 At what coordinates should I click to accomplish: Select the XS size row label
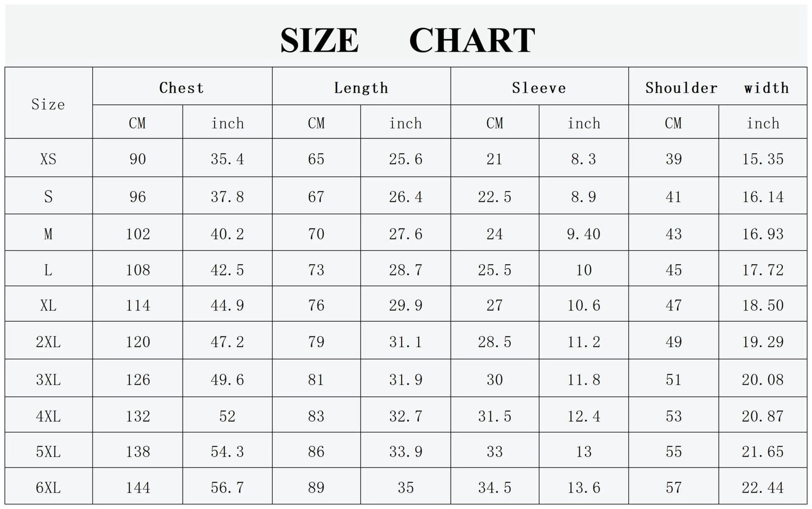point(48,159)
